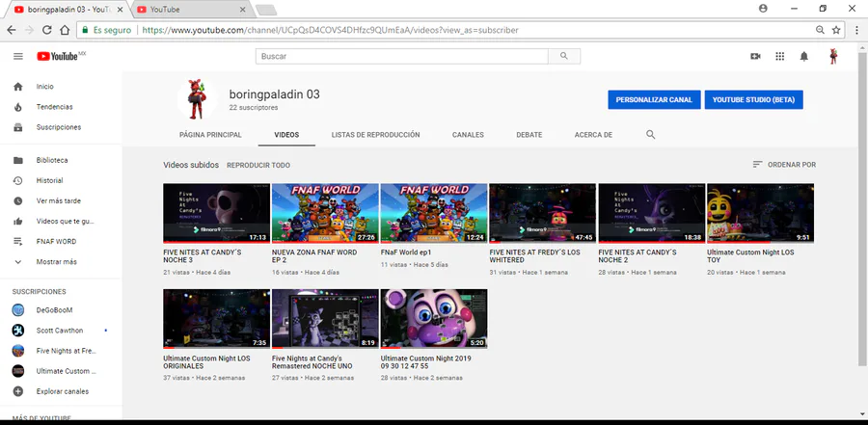Open the notifications bell
Screen dimensions: 868x425
point(804,57)
